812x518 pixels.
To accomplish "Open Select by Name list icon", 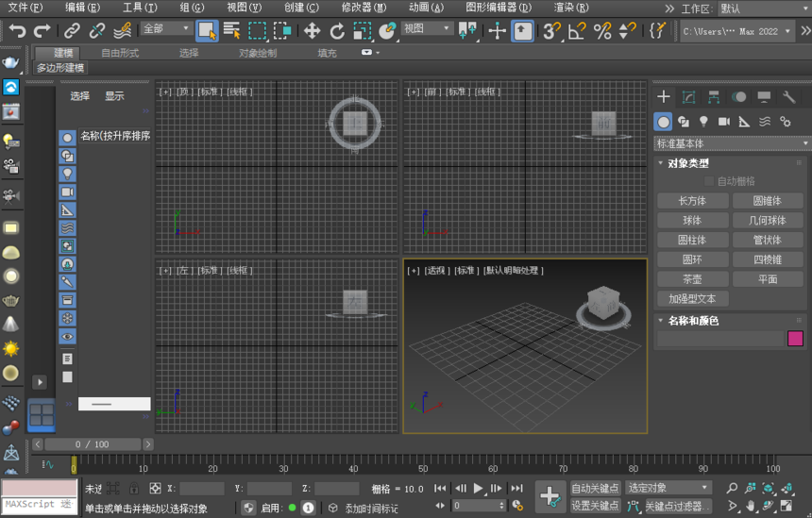I will [x=232, y=31].
